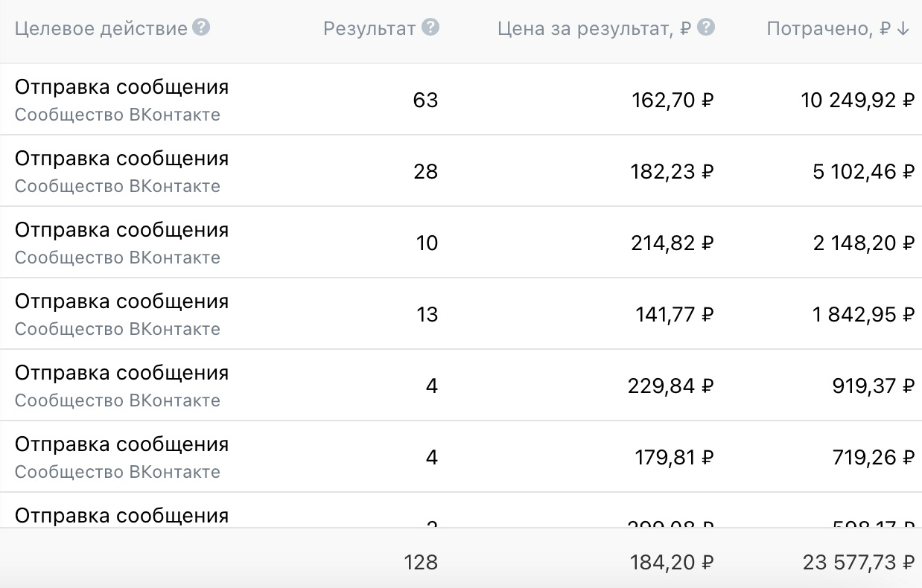Select the result value 13

[427, 314]
